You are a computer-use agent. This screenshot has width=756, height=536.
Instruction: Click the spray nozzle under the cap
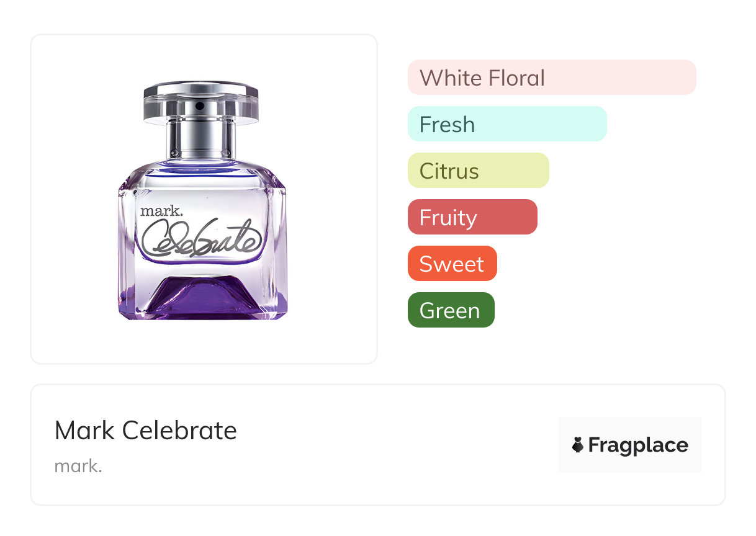pyautogui.click(x=200, y=108)
